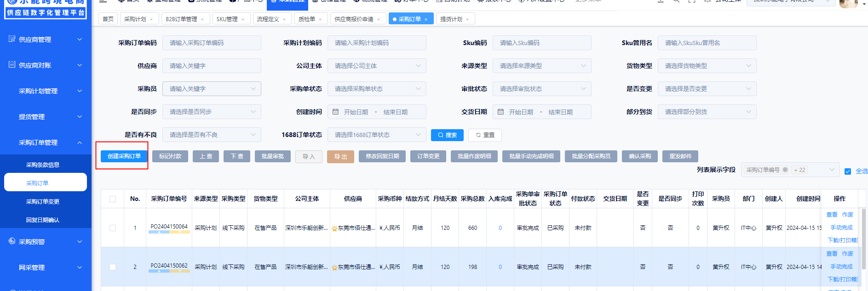This screenshot has height=291, width=868.
Task: Click the 批量审批 button
Action: point(273,156)
